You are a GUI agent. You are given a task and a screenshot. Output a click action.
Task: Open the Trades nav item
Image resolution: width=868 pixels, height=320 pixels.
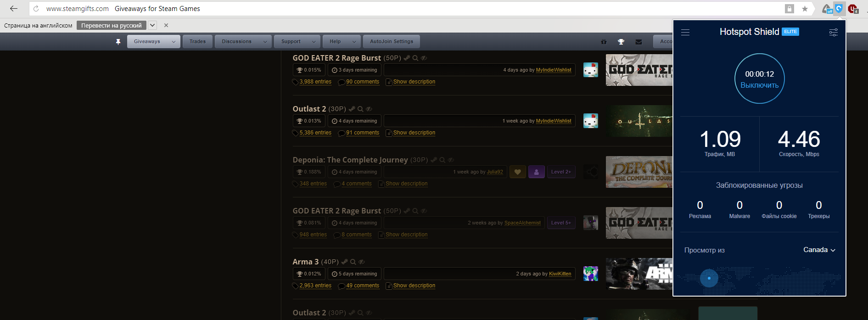[x=198, y=42]
